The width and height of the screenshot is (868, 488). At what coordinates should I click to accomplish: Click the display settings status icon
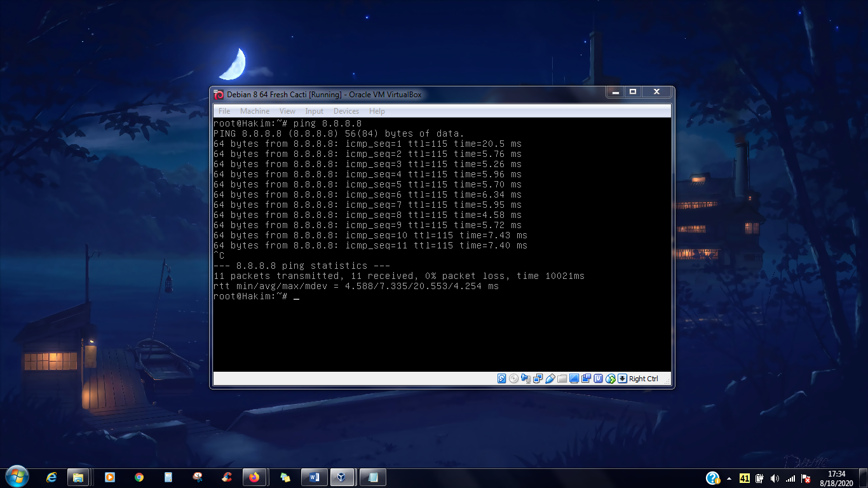574,379
